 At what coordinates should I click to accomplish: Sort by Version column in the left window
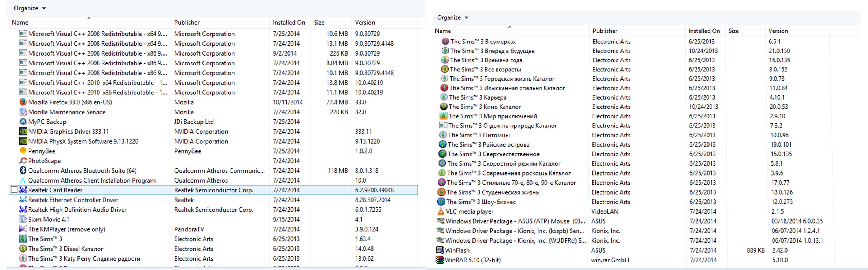[x=384, y=23]
